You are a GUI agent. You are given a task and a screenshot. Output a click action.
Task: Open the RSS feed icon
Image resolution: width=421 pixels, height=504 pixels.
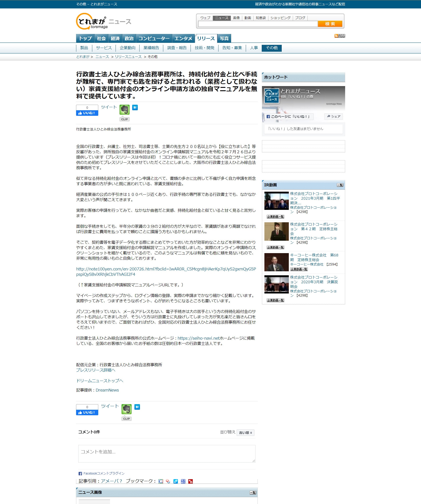[339, 36]
